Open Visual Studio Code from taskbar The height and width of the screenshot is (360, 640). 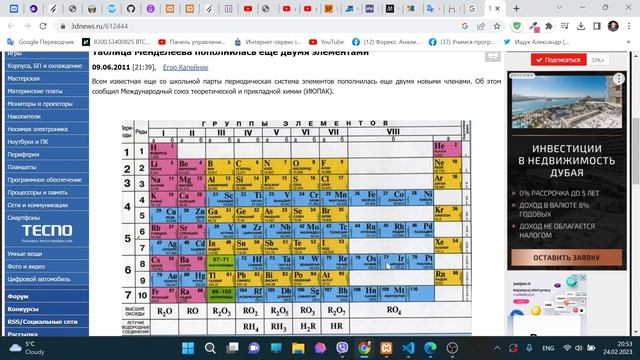pyautogui.click(x=408, y=348)
